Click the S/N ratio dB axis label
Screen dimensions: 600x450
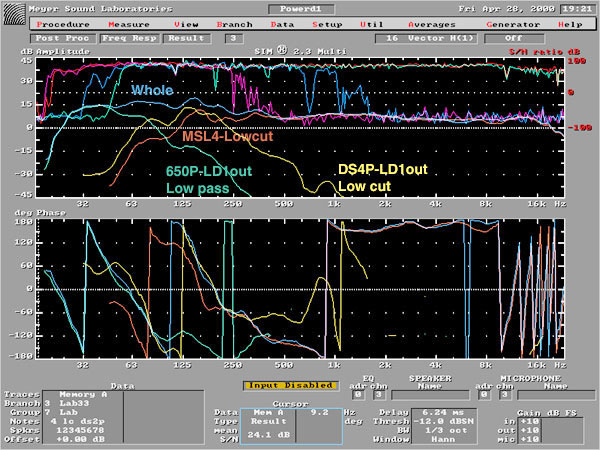[x=544, y=52]
